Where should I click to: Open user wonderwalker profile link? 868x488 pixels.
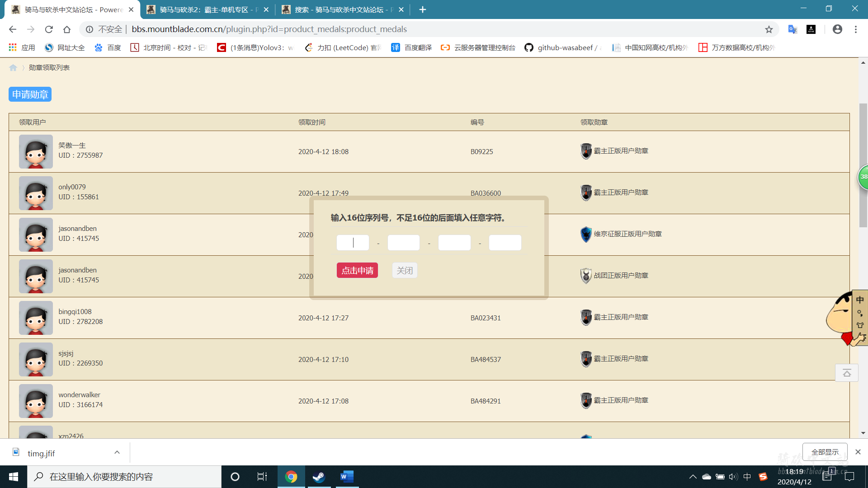[x=79, y=395]
